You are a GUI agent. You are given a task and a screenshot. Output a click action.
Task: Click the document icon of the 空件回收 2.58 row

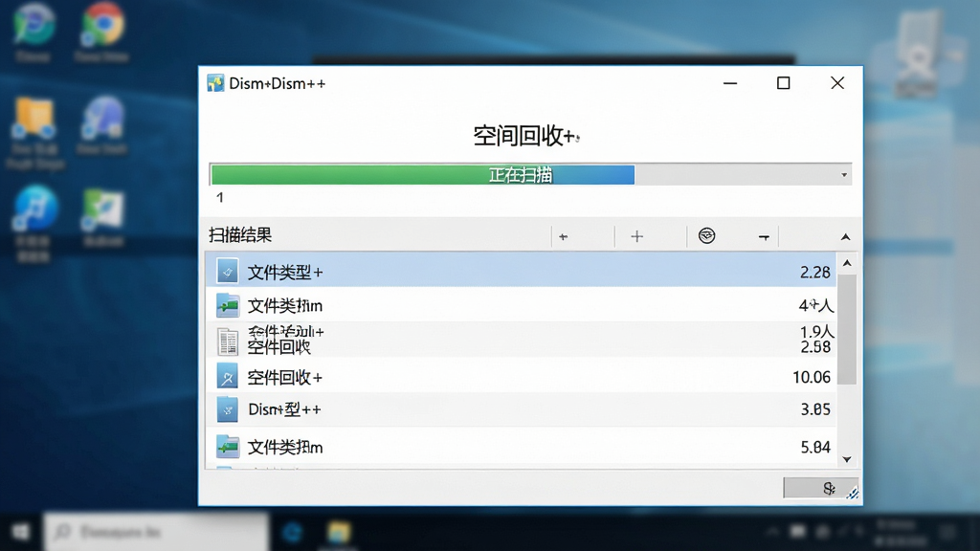pos(228,342)
